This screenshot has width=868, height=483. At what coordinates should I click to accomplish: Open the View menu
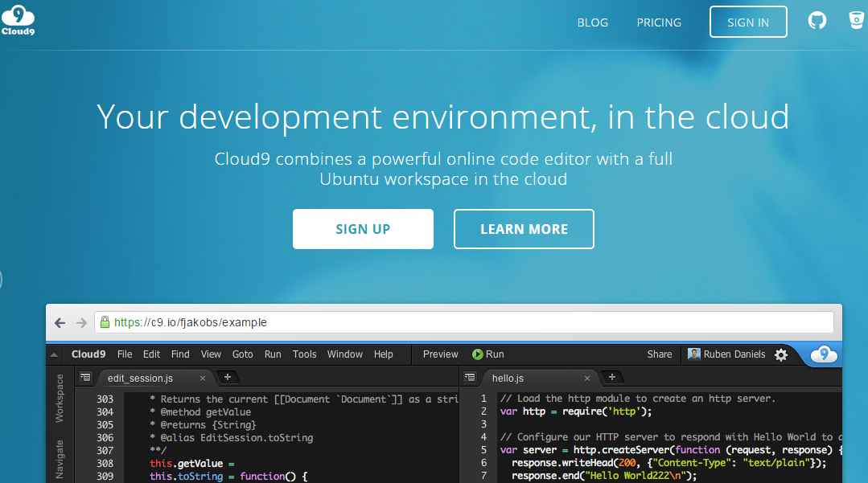[210, 354]
